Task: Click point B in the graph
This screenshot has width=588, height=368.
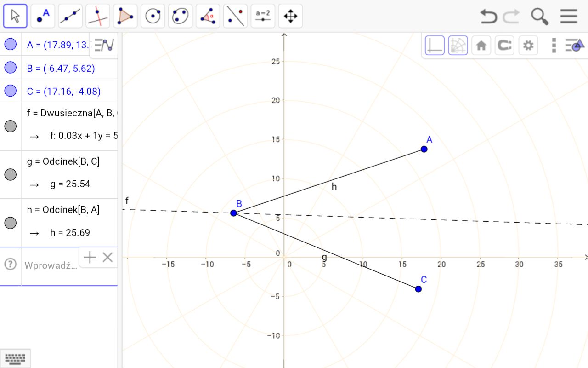Action: point(233,213)
